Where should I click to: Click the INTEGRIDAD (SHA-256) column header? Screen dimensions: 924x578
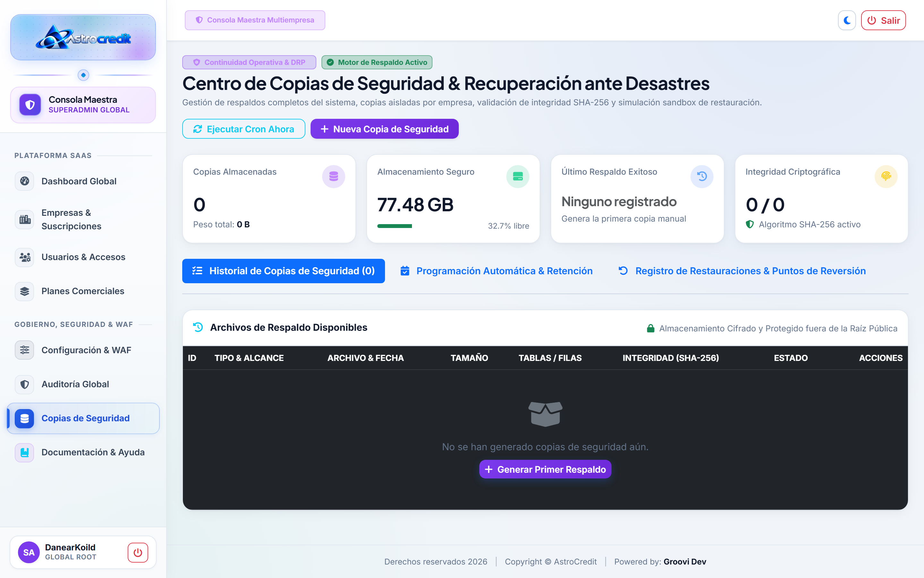tap(671, 358)
